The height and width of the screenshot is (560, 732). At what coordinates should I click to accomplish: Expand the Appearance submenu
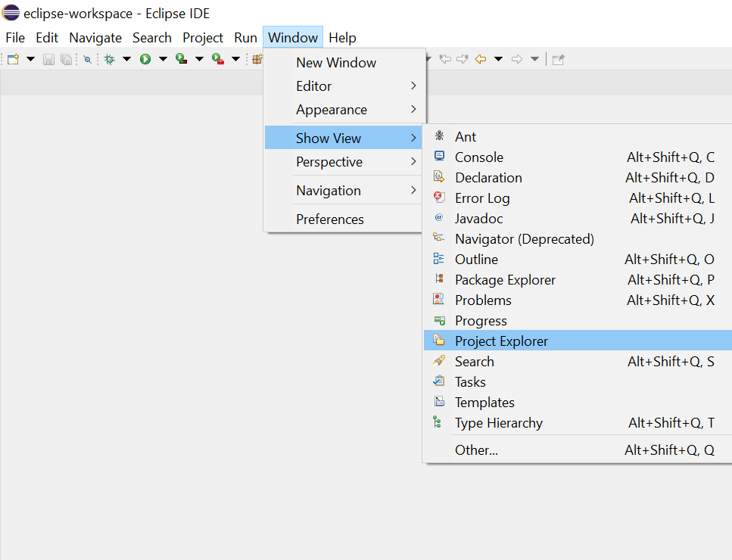click(344, 110)
